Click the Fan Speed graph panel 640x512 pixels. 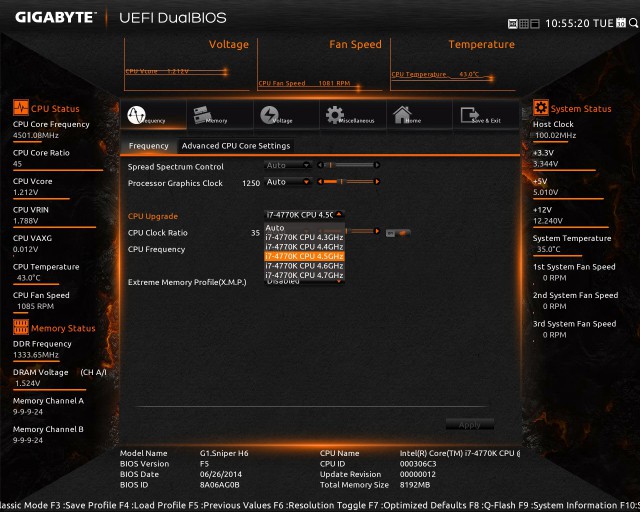[x=320, y=65]
